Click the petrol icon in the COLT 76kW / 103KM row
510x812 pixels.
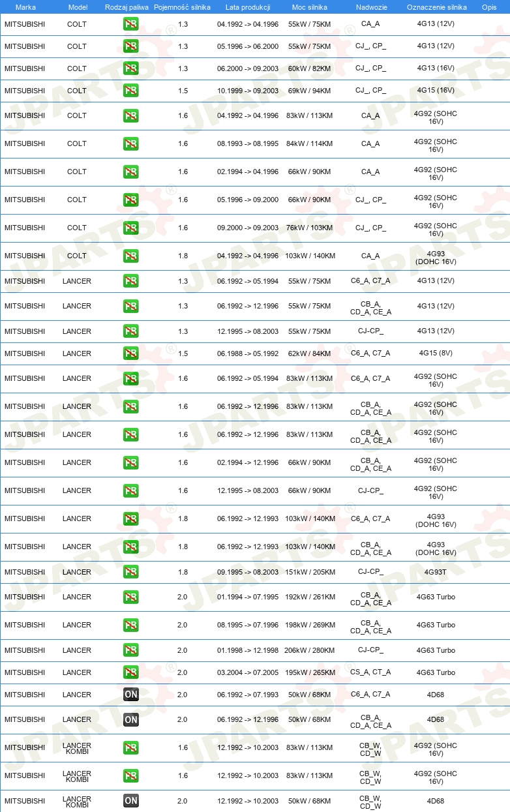pos(131,228)
